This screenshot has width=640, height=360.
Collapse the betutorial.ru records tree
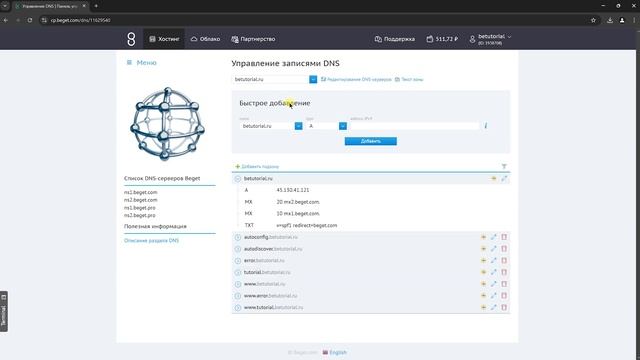coord(238,179)
